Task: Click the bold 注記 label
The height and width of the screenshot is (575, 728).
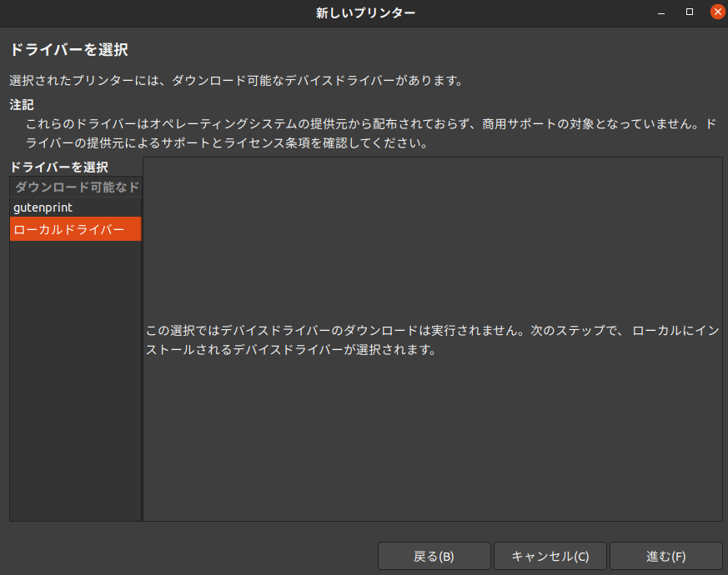Action: (22, 105)
